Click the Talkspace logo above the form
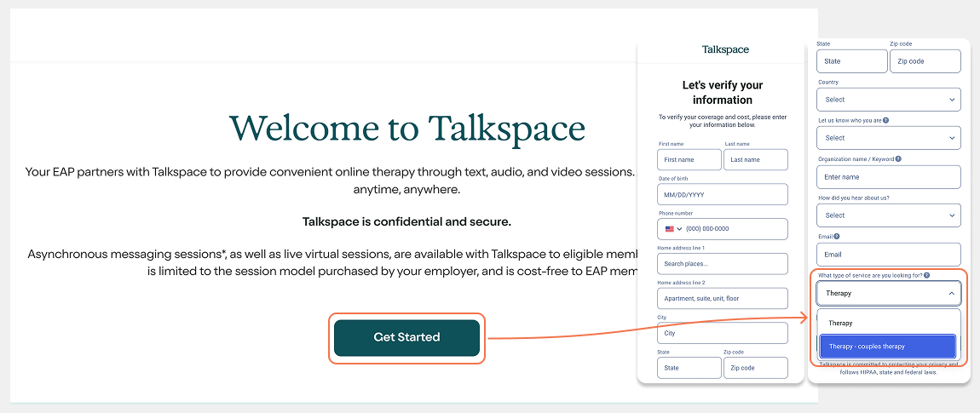Viewport: 980px width, 413px height. click(x=725, y=49)
